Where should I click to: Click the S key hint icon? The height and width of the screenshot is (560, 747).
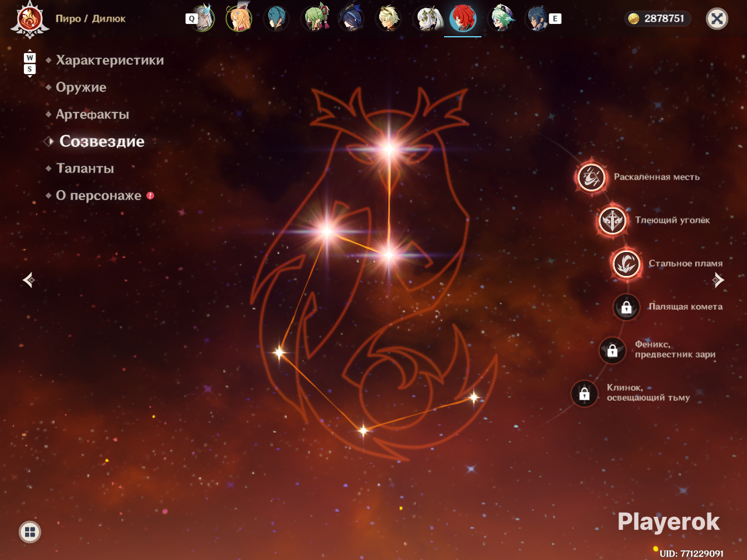tap(30, 69)
